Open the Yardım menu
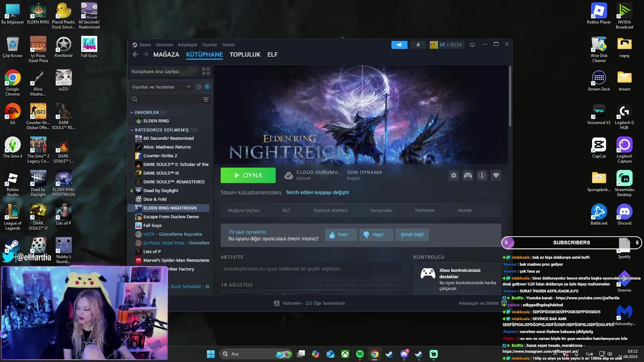The width and height of the screenshot is (644, 362). point(228,45)
